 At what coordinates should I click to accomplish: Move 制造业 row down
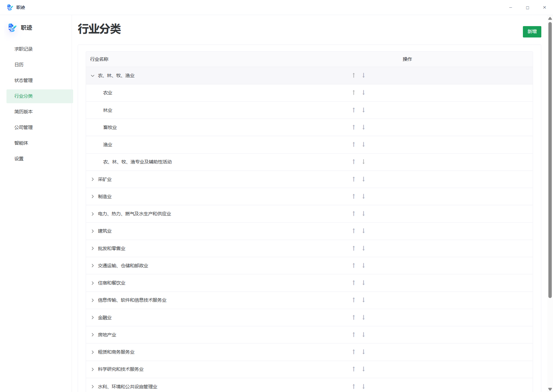coord(363,196)
